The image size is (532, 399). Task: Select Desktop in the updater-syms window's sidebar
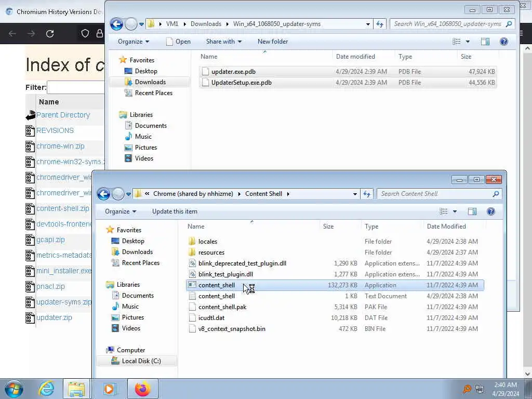click(x=146, y=71)
